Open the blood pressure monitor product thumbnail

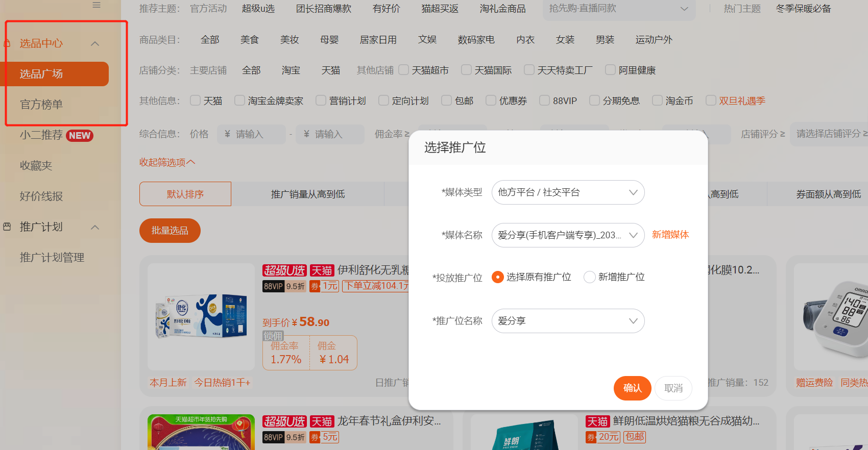click(x=831, y=316)
